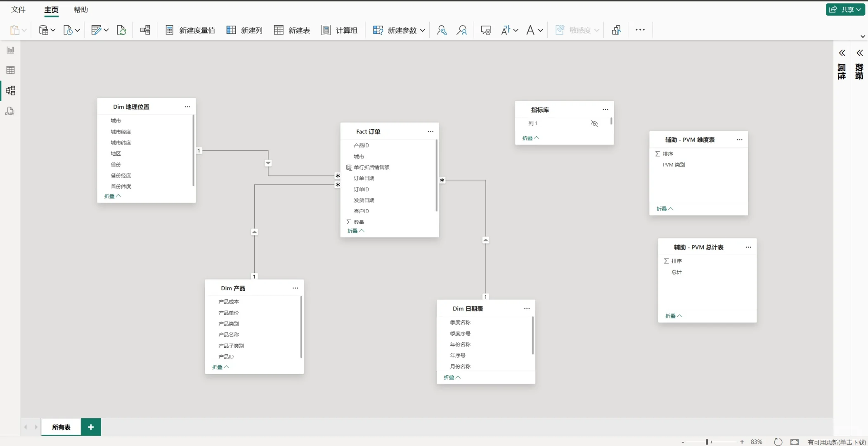
Task: Click the Manage relationships toolbar icon
Action: point(145,30)
